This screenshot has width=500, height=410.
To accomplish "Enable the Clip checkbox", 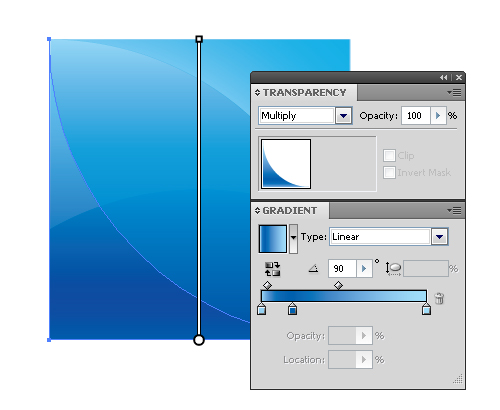I will pos(389,155).
